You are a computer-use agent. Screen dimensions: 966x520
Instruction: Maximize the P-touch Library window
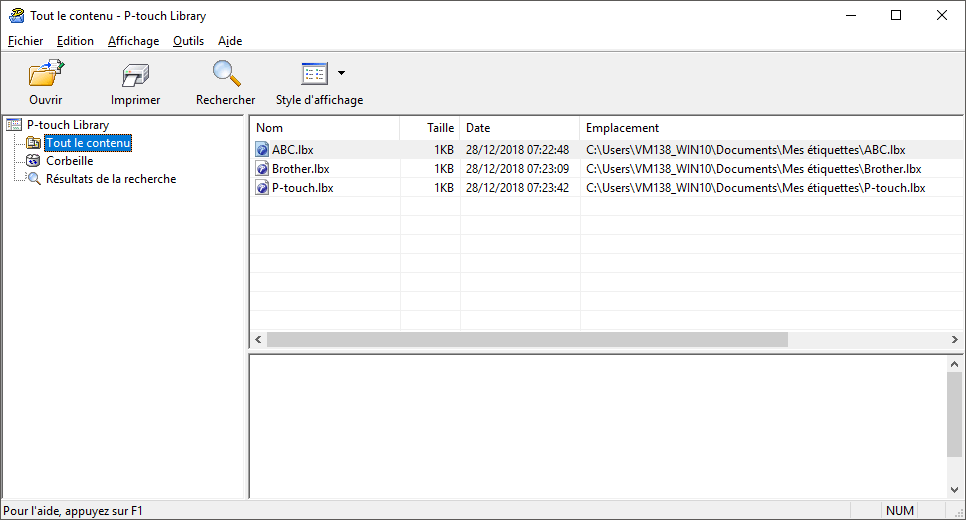click(896, 15)
